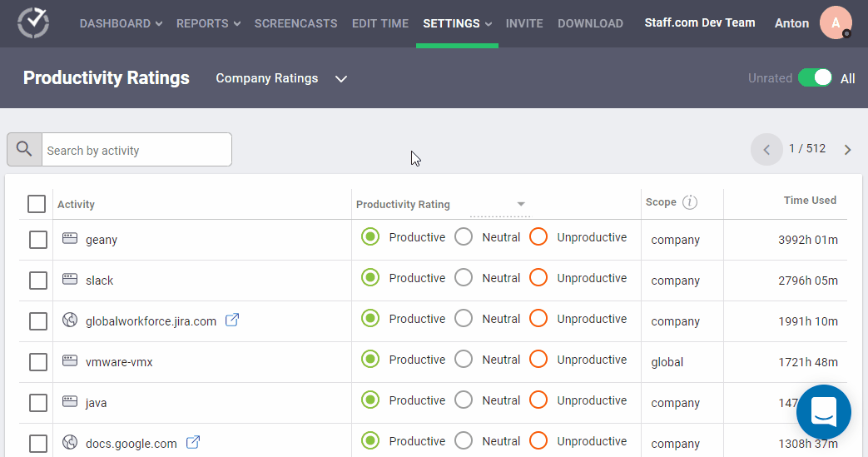Click the search magnifier icon
The height and width of the screenshot is (457, 868).
click(x=24, y=150)
